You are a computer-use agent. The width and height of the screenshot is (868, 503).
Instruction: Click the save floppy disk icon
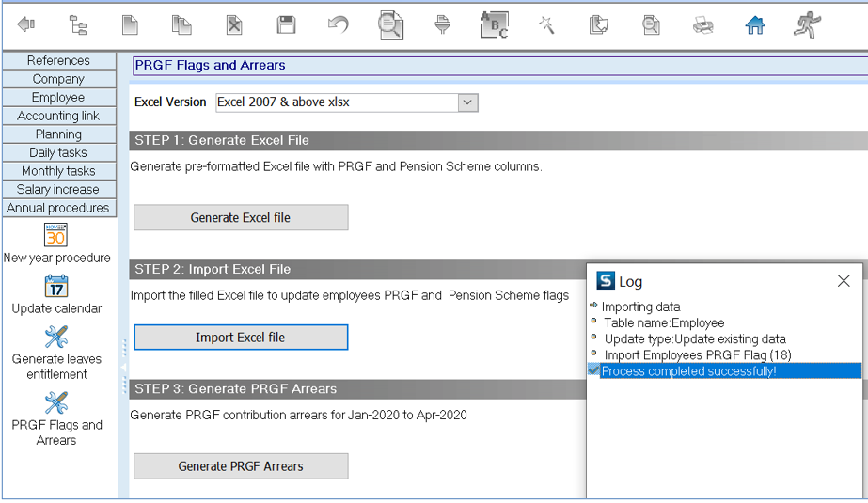tap(286, 25)
